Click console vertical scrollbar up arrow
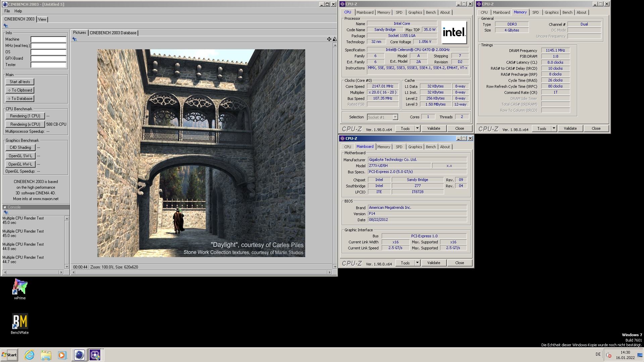644x362 pixels. pyautogui.click(x=67, y=219)
